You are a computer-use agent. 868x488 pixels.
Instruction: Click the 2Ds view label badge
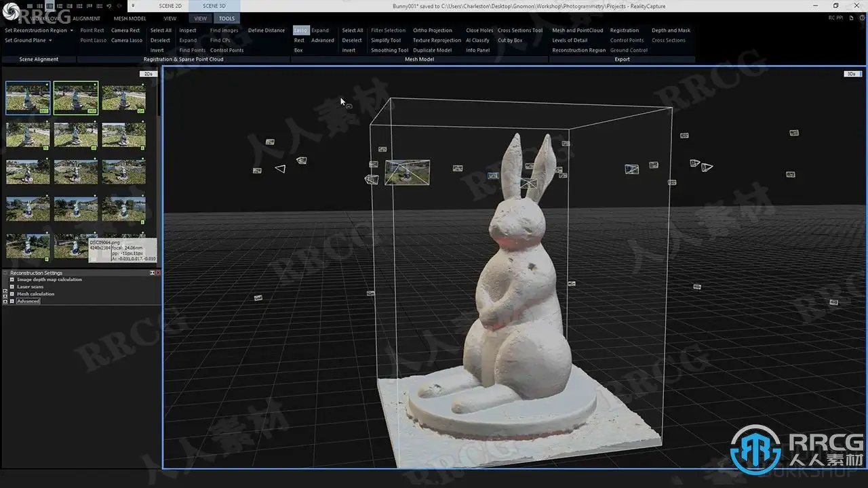pyautogui.click(x=147, y=74)
